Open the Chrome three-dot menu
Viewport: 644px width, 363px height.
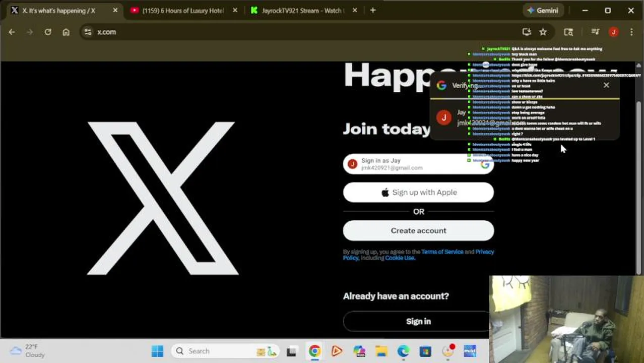(x=631, y=32)
